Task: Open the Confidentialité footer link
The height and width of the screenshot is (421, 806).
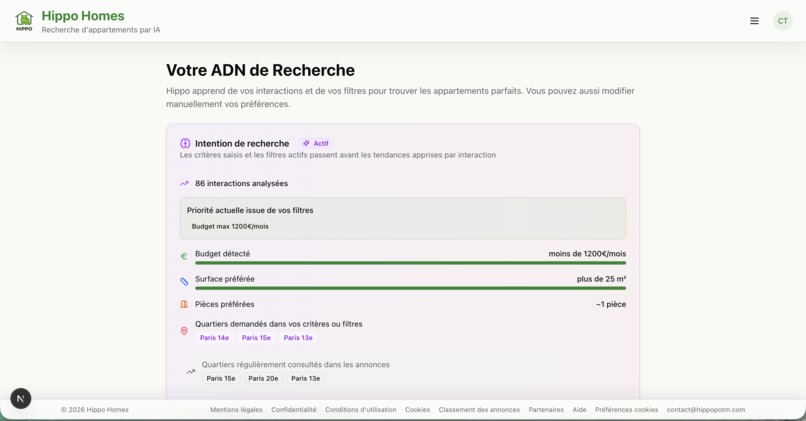Action: (294, 410)
